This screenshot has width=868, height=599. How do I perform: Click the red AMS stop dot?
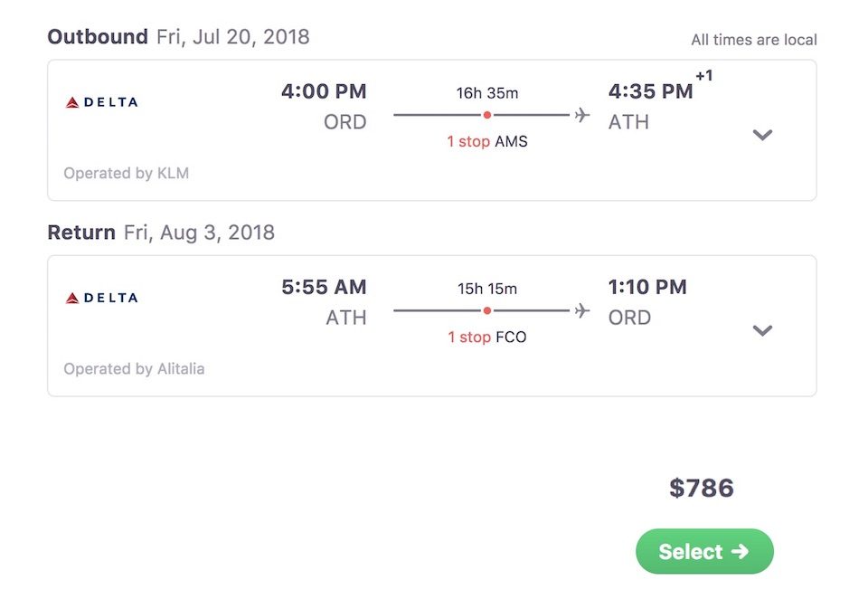(487, 115)
